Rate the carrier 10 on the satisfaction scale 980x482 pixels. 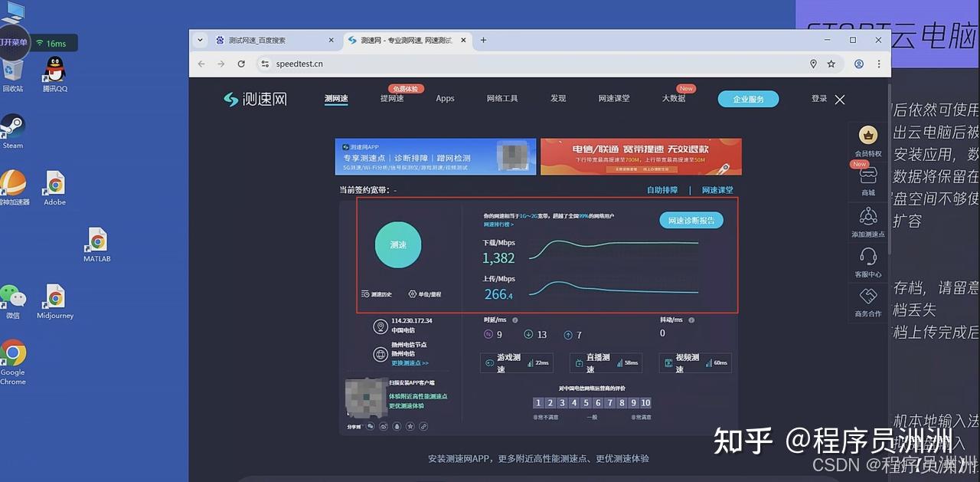(x=645, y=402)
